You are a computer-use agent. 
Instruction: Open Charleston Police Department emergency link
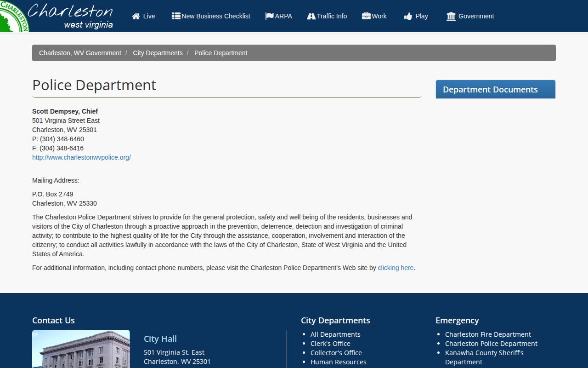point(491,344)
